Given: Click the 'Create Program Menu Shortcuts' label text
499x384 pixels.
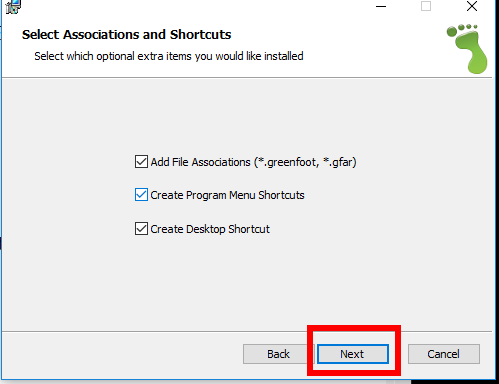Looking at the screenshot, I should [x=227, y=195].
